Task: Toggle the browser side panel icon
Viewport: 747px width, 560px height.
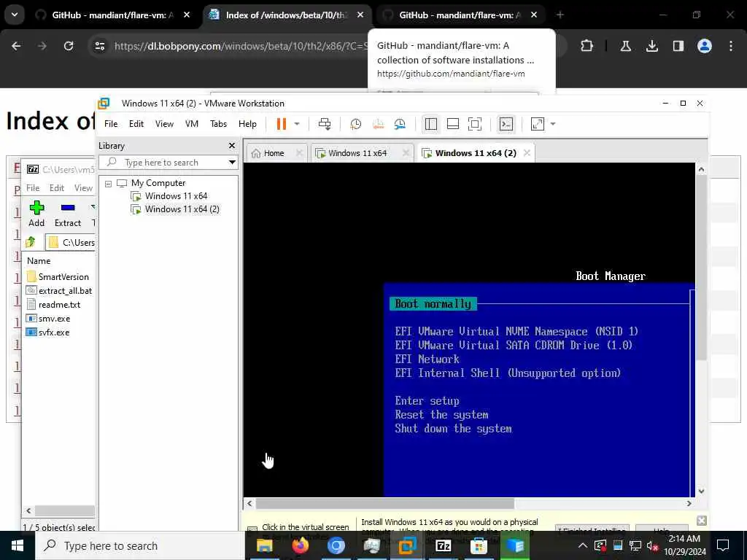Action: point(678,46)
